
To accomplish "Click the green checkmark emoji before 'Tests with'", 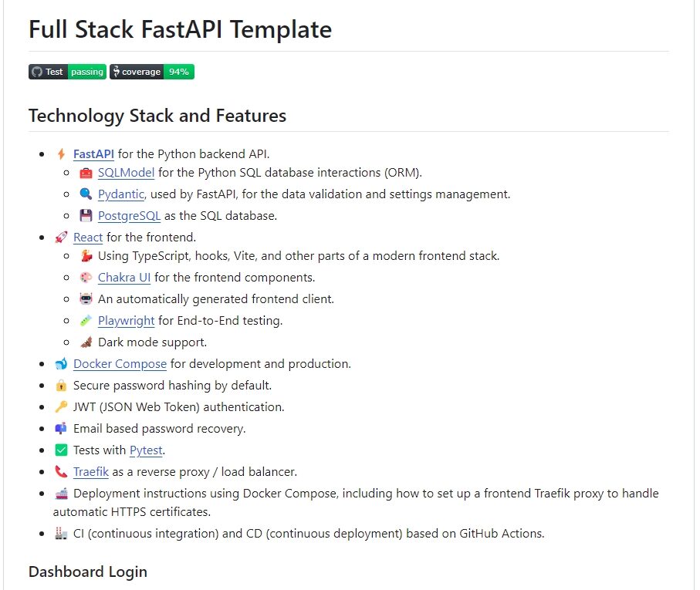I will point(61,450).
